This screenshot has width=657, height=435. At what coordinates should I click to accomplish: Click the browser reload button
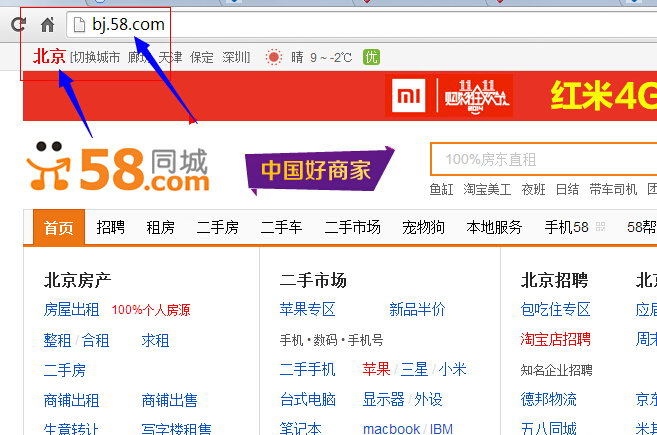[18, 24]
